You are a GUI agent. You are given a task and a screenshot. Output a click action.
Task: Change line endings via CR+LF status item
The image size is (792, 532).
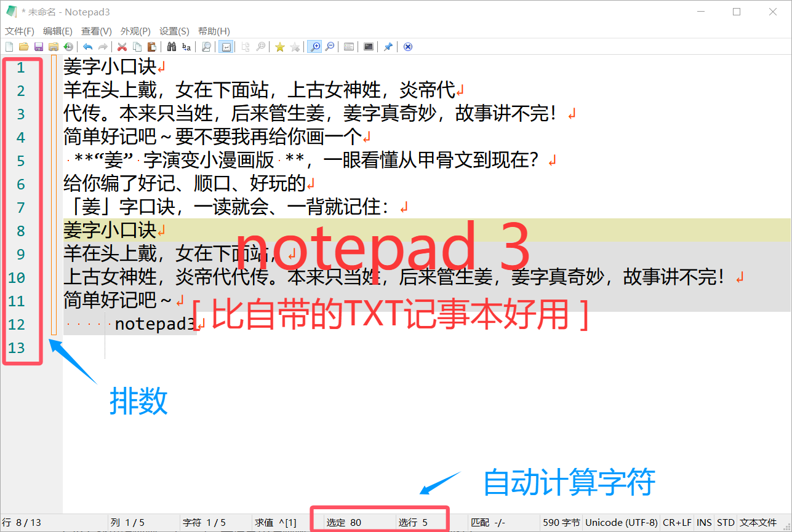point(677,522)
